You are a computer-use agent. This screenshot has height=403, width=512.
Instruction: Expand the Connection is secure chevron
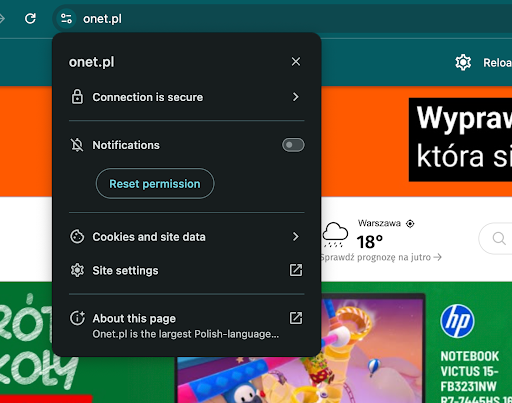(x=296, y=97)
